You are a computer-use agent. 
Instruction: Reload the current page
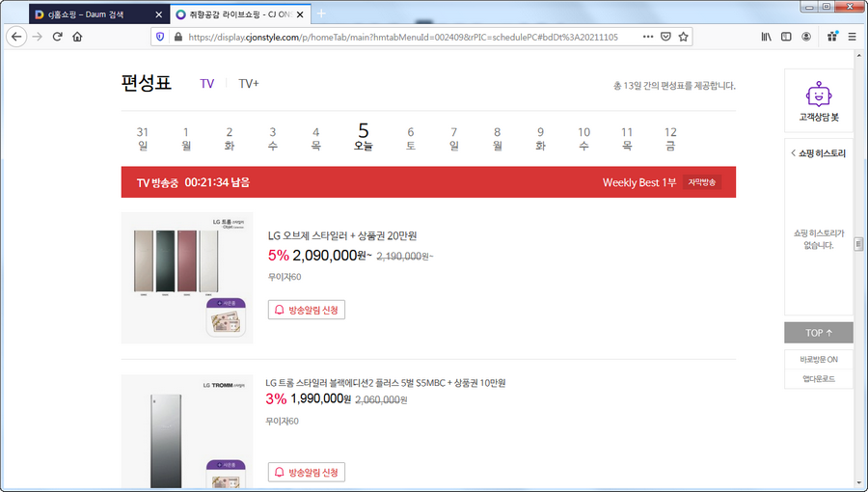pyautogui.click(x=57, y=37)
